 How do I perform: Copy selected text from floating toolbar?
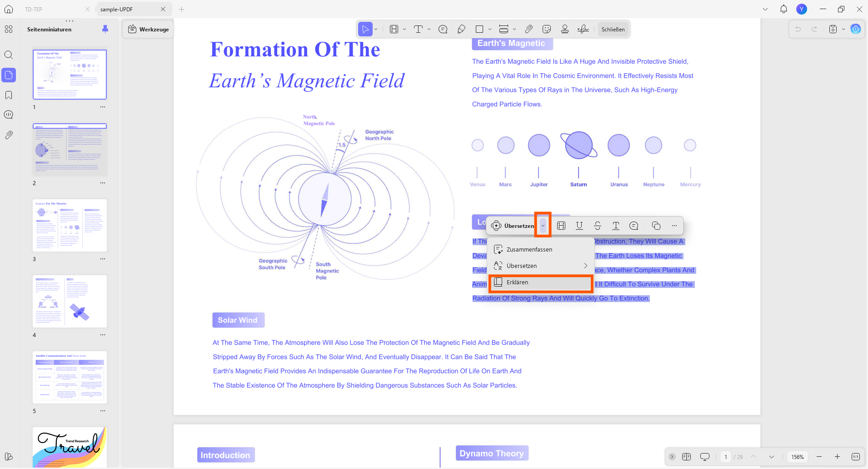pos(656,226)
